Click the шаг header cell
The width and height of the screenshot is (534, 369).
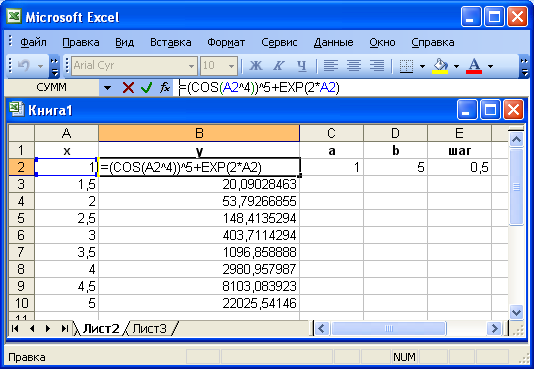click(x=459, y=150)
